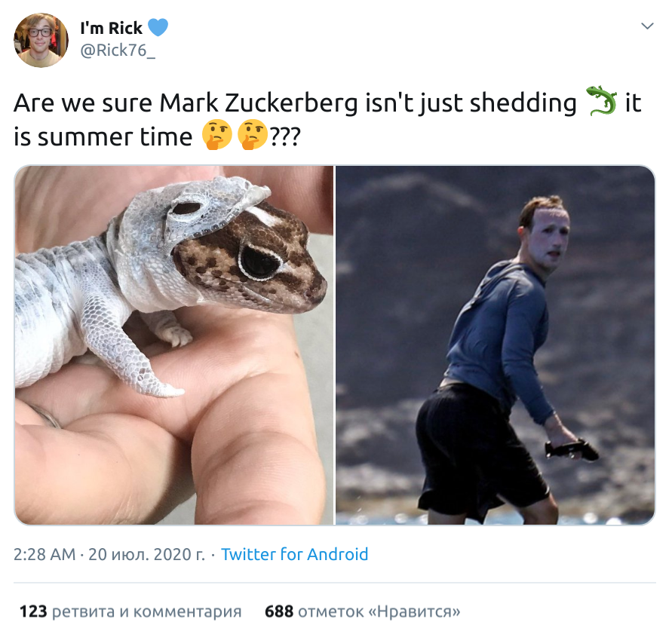Open the photo of man in blue shirt
The height and width of the screenshot is (634, 672).
pyautogui.click(x=495, y=345)
